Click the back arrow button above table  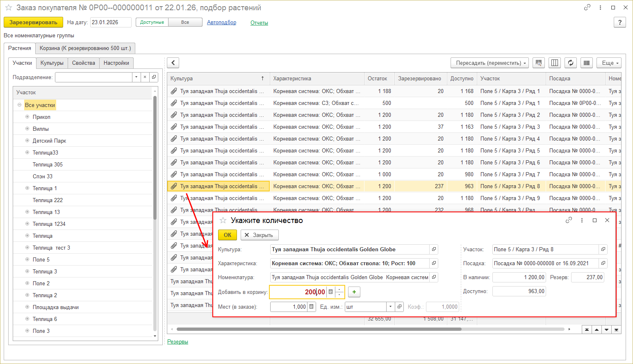click(x=173, y=63)
